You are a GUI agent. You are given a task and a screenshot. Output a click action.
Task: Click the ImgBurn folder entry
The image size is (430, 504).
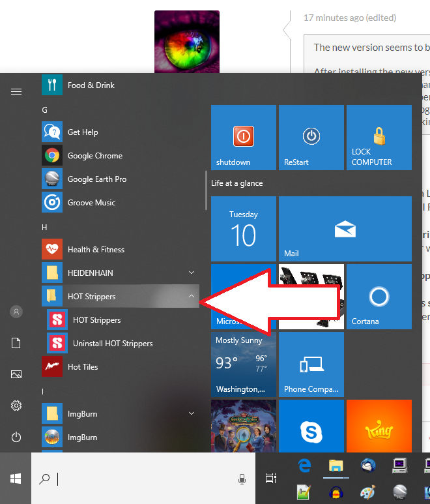point(120,413)
